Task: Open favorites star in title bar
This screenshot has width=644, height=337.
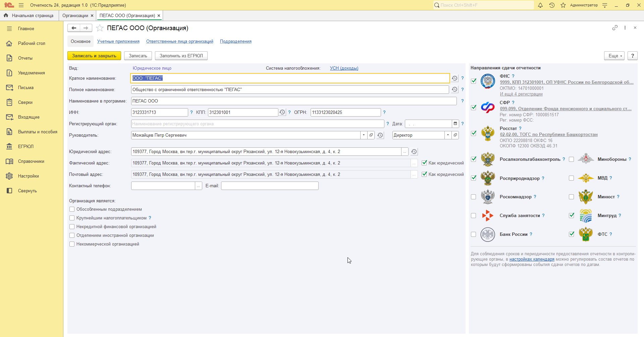Action: pos(563,5)
